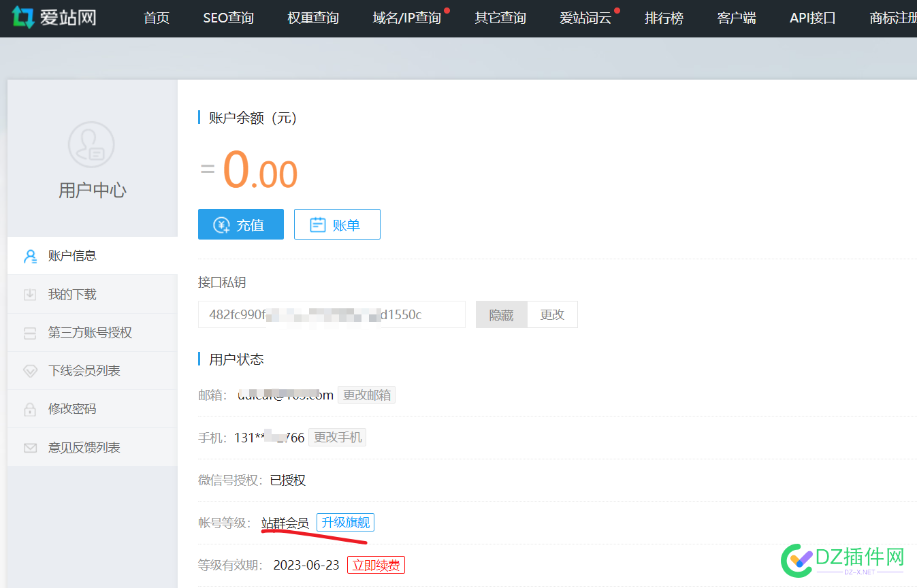Click the 账户余额（元） heading
Screen dimensions: 917x588
coord(253,118)
